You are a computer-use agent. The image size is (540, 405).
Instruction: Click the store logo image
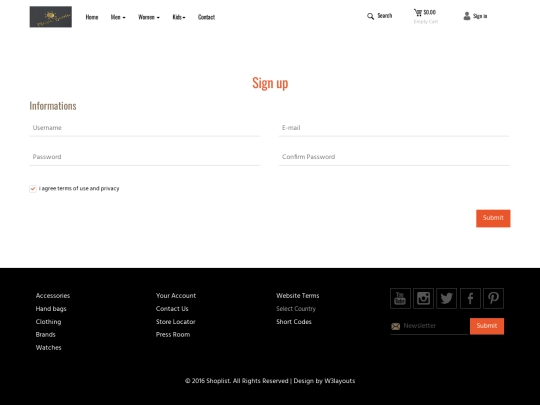tap(51, 17)
